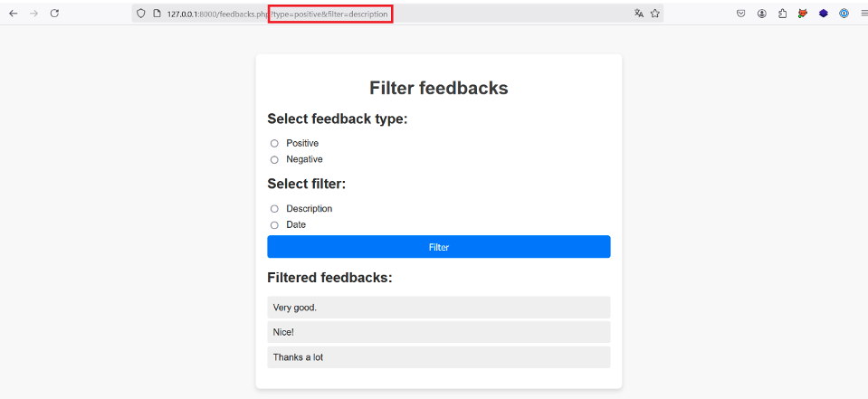Select the Positive feedback type
Image resolution: width=868 pixels, height=399 pixels.
coord(274,143)
